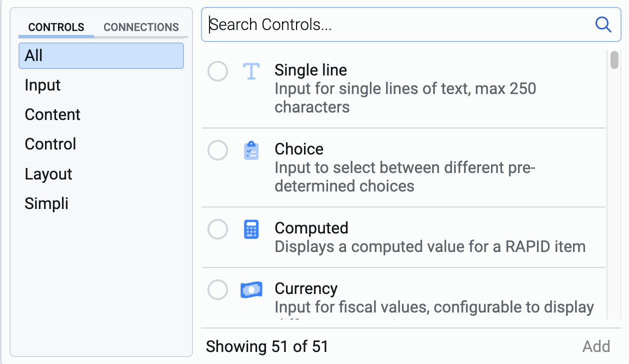Click the Currency banknote icon
The height and width of the screenshot is (364, 629).
click(x=251, y=290)
